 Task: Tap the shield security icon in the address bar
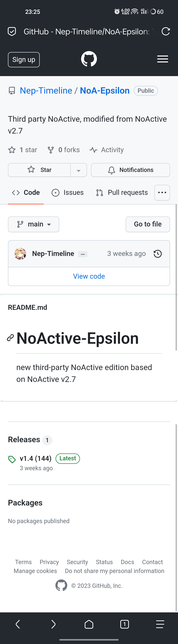[12, 31]
